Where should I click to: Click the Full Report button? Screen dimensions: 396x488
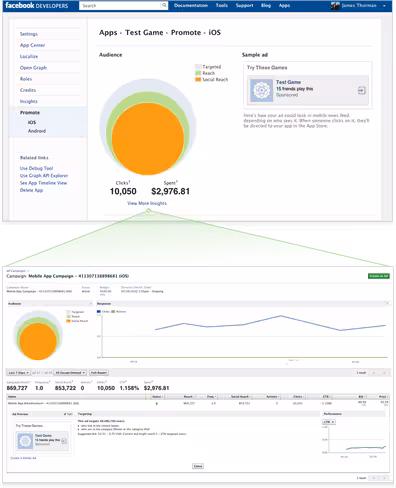click(x=99, y=373)
